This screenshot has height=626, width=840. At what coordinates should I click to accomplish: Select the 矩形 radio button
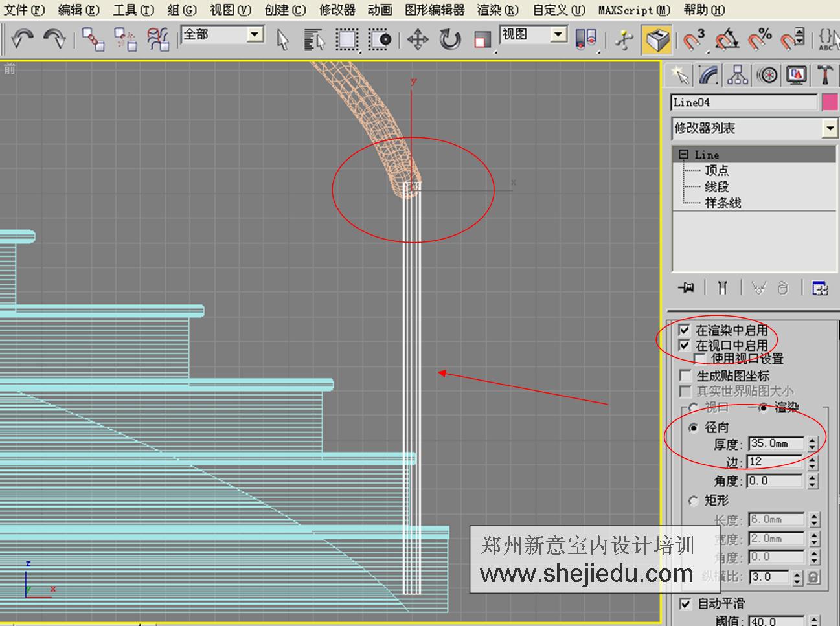click(694, 500)
